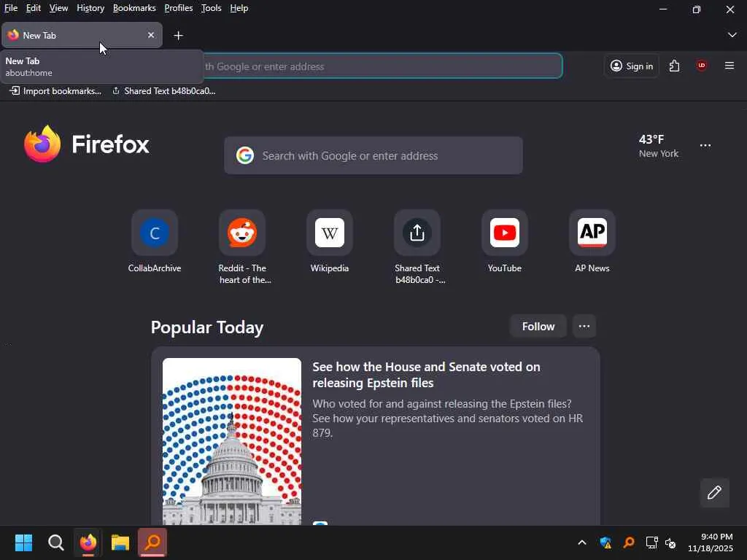Close the New Tab tab

pos(151,35)
